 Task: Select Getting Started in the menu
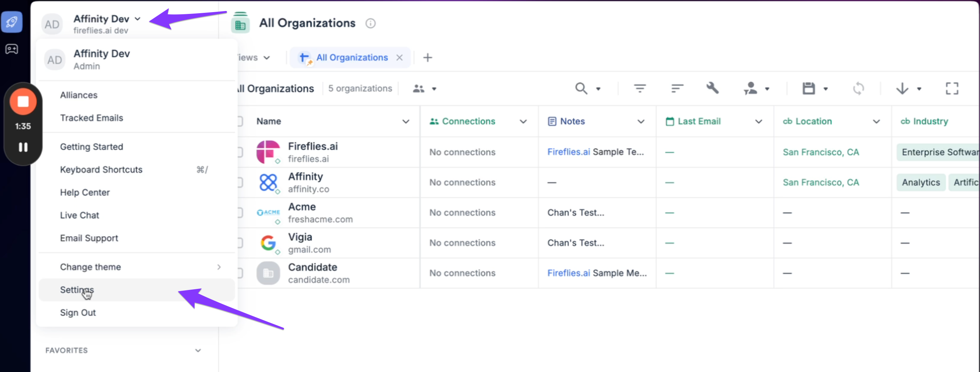(92, 147)
